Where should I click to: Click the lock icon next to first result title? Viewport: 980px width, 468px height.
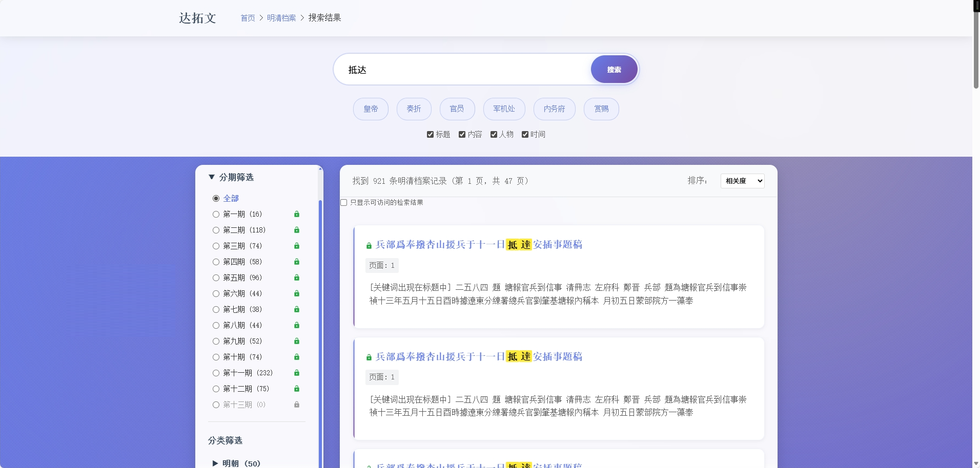[x=370, y=245]
